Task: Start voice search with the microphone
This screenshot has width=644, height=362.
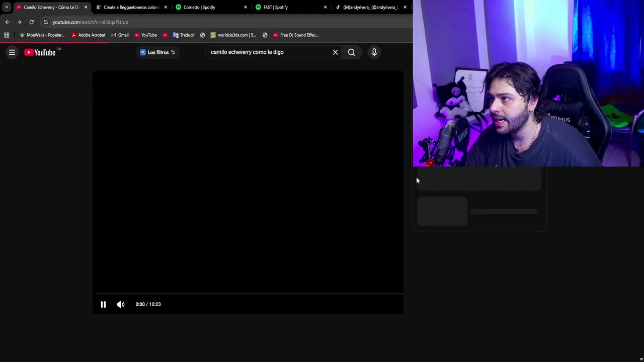Action: tap(374, 52)
